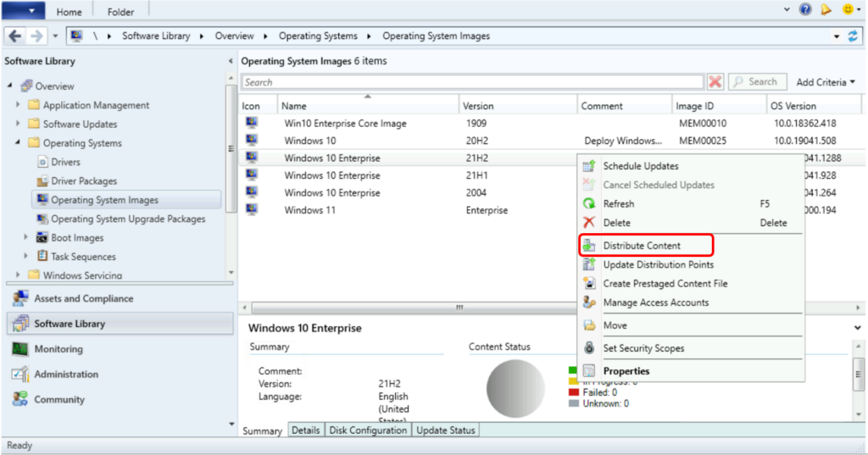Open the blue application menu dropdown
The width and height of the screenshot is (868, 455).
(x=22, y=10)
